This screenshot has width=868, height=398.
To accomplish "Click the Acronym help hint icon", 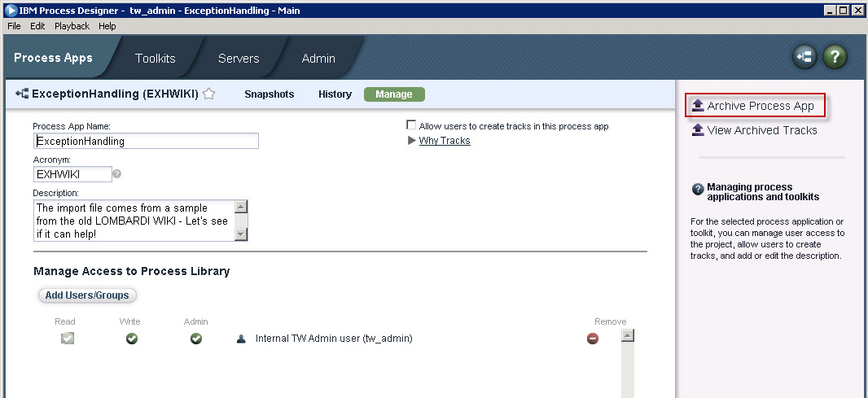I will point(117,173).
